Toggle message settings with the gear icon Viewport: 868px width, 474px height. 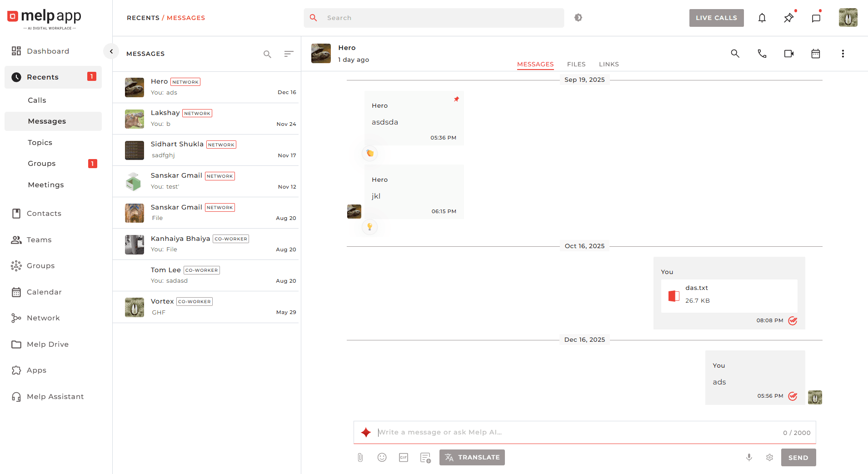pyautogui.click(x=769, y=457)
